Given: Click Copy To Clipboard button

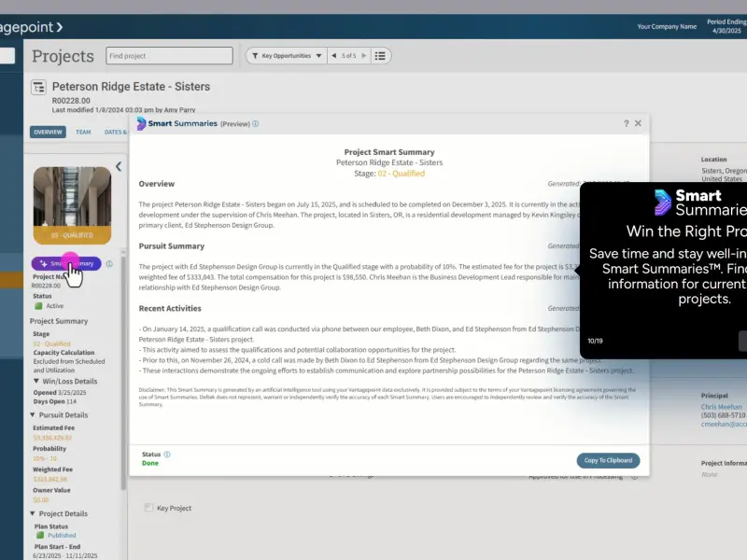Looking at the screenshot, I should coord(609,460).
